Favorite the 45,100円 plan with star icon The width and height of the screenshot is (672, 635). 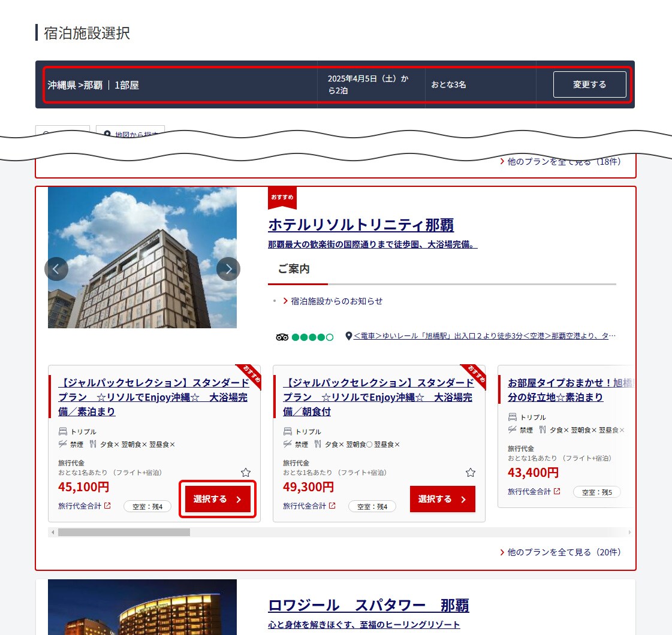(x=246, y=473)
